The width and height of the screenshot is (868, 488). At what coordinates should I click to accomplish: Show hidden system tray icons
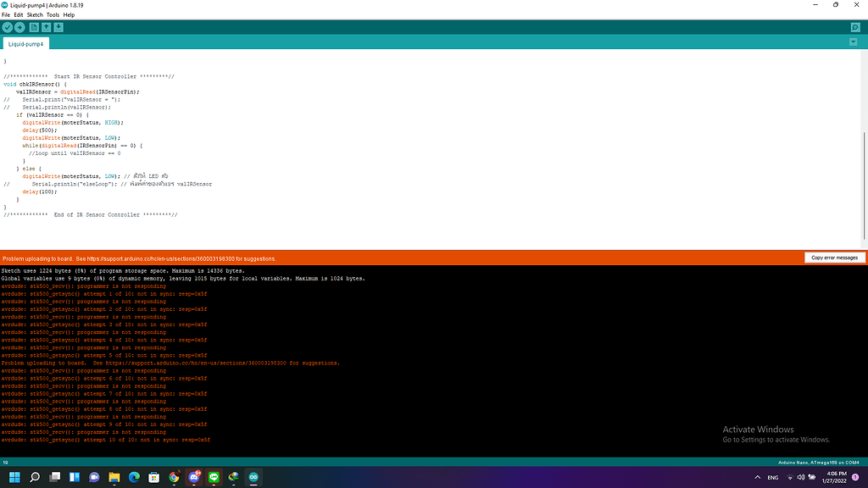(757, 477)
